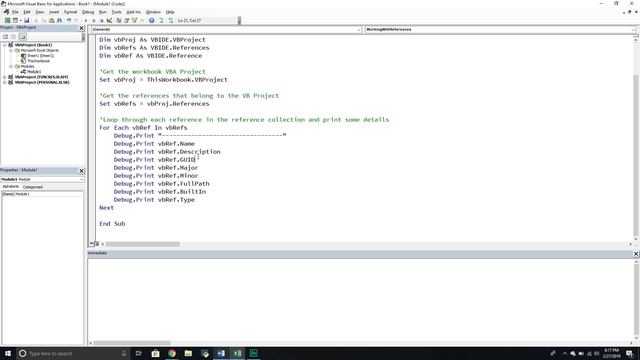Toggle Design Mode toolbar icon
This screenshot has height=360, width=640.
(x=109, y=20)
